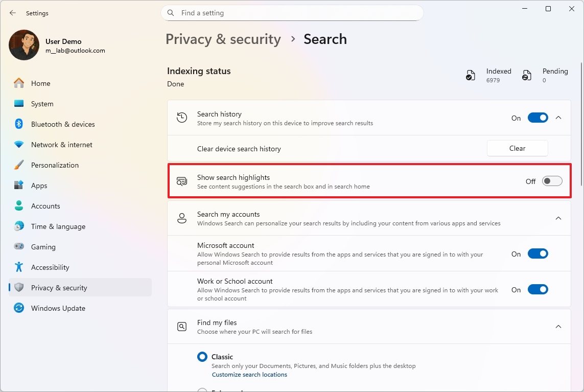The height and width of the screenshot is (392, 584).
Task: Turn off the Search history toggle
Action: coord(538,118)
